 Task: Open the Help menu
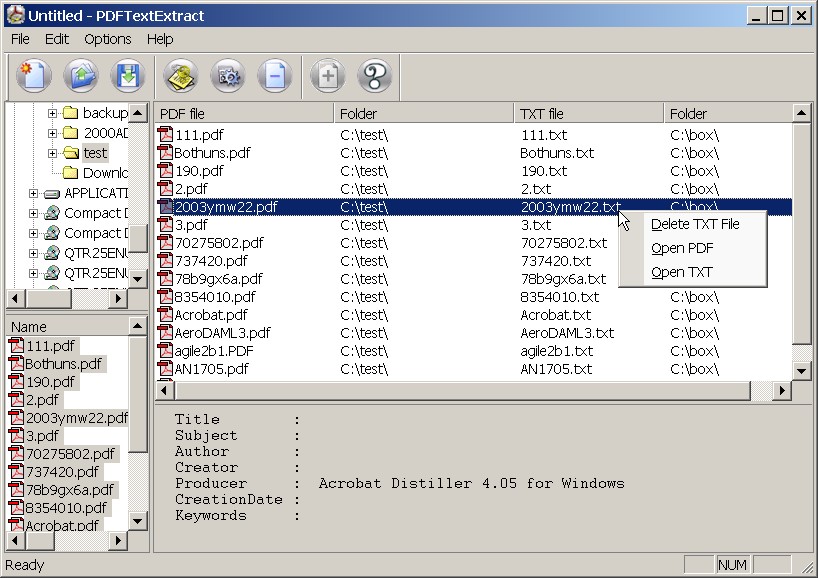(x=160, y=39)
